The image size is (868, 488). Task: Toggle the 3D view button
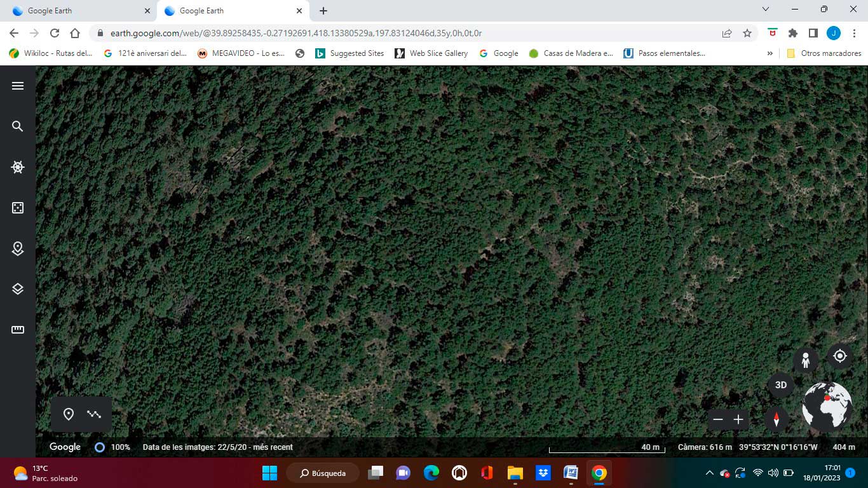pyautogui.click(x=781, y=385)
